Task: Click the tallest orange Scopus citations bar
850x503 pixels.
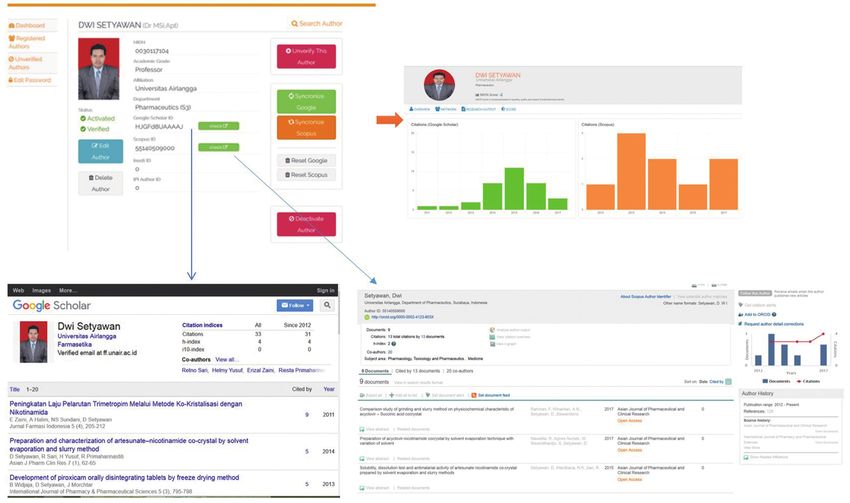Action: 631,171
